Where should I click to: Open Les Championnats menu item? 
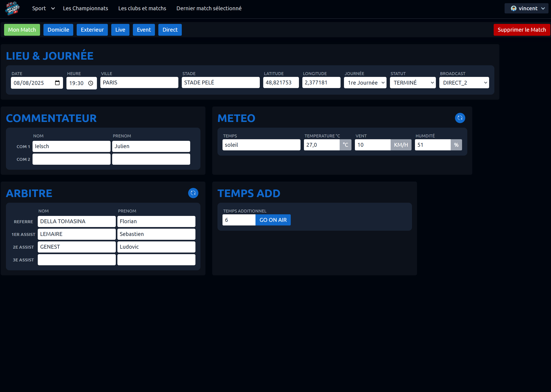point(86,8)
